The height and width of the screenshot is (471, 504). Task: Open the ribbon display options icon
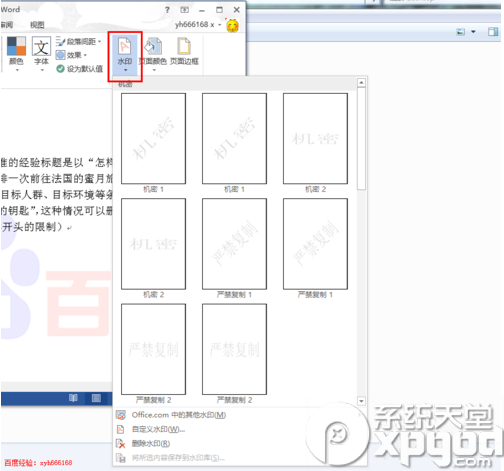(184, 10)
